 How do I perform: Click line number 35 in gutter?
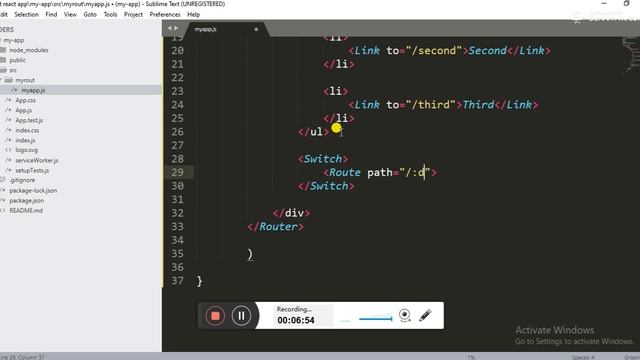coord(177,253)
